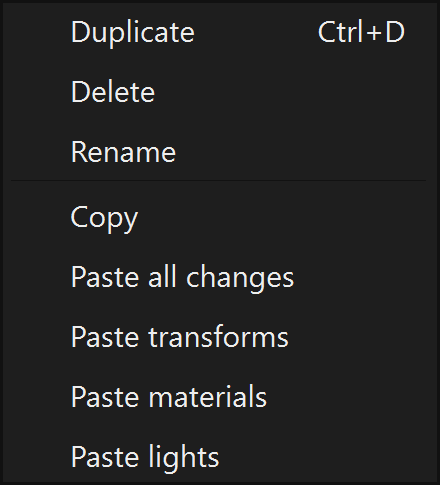This screenshot has width=440, height=485.
Task: Choose Paste all changes
Action: (220, 277)
